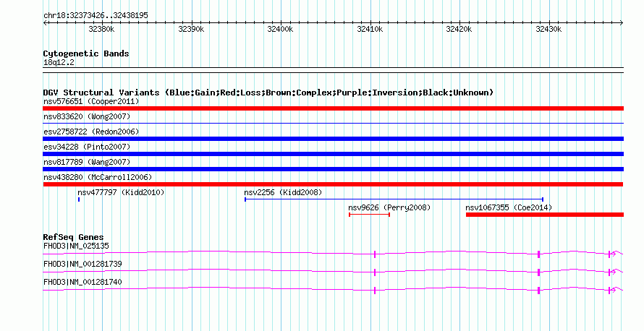Click the 32410k ruler tick label
This screenshot has width=644, height=331.
370,29
